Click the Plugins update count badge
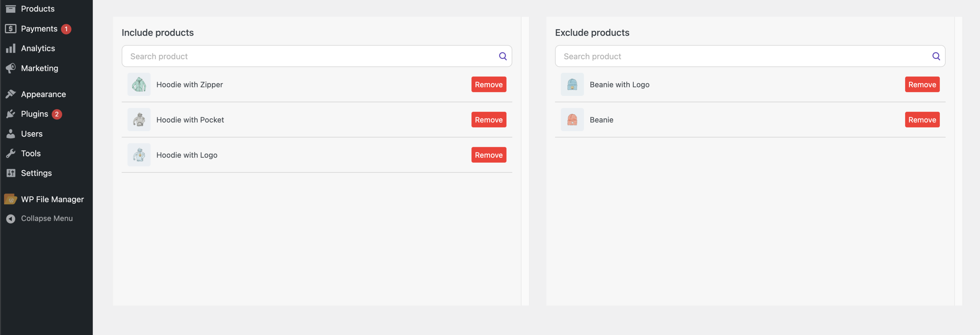Screen dimensions: 980x335 [x=57, y=114]
